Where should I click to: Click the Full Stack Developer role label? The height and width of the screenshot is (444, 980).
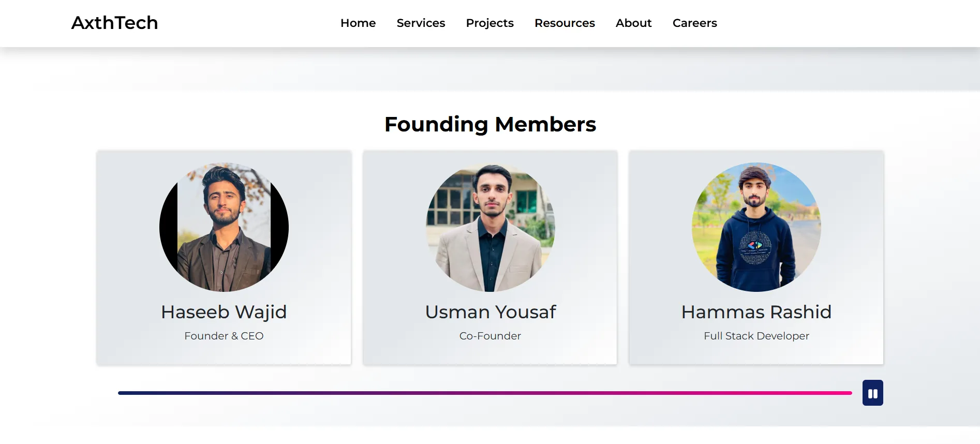coord(756,336)
